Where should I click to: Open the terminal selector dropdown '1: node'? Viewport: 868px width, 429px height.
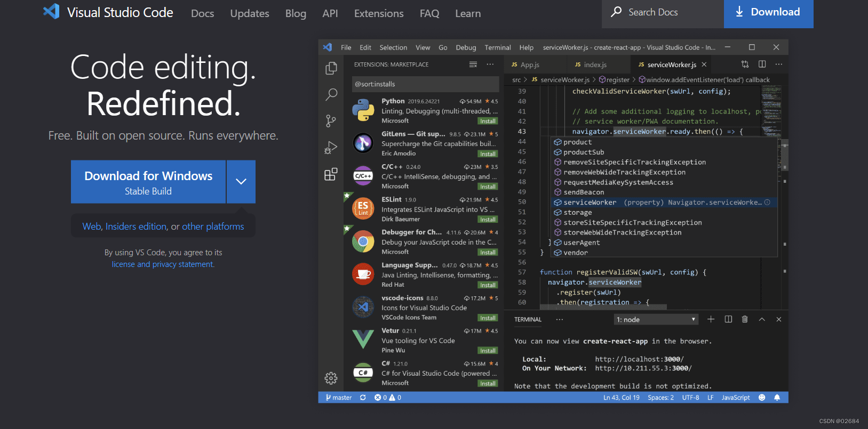656,319
